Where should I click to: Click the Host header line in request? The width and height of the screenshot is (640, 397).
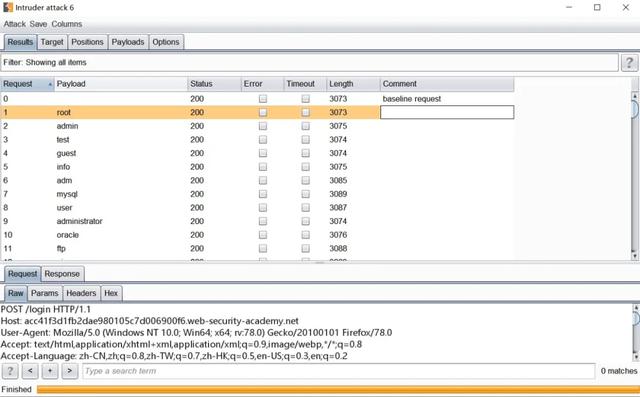149,321
